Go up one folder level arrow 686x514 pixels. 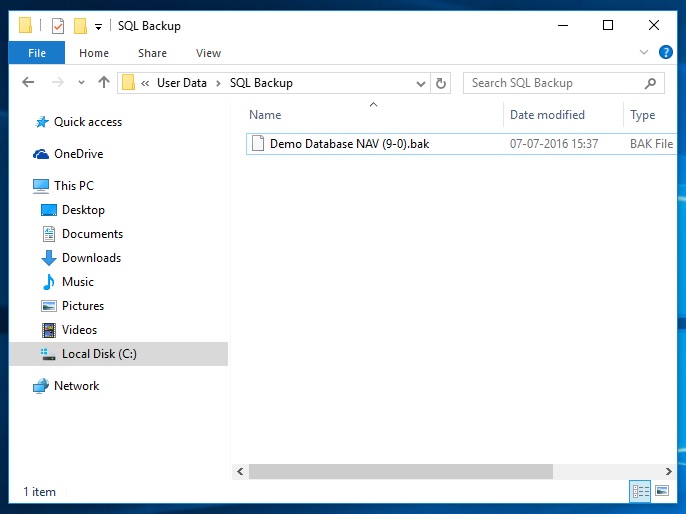[x=104, y=83]
